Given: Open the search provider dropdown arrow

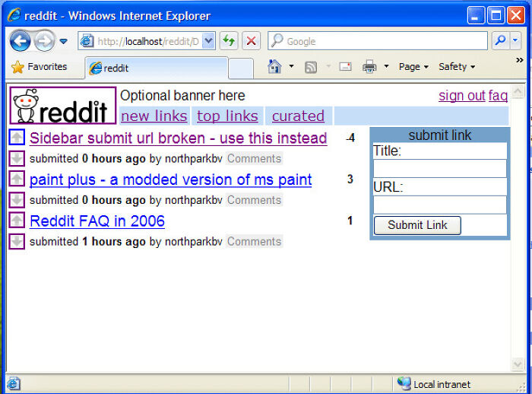Looking at the screenshot, I should [x=515, y=41].
